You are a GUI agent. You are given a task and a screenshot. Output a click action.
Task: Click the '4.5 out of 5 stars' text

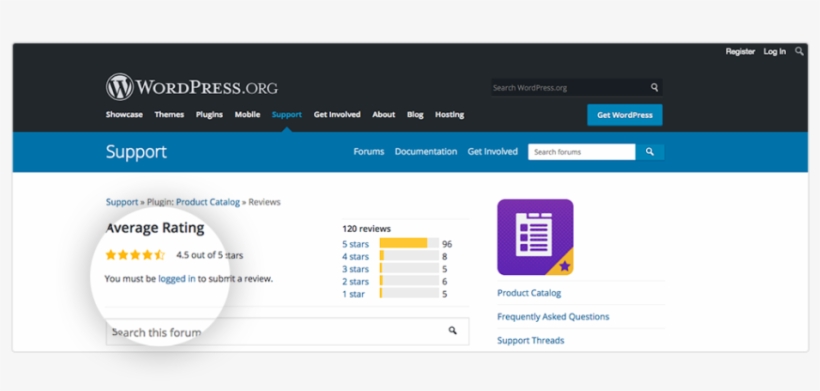pos(209,256)
